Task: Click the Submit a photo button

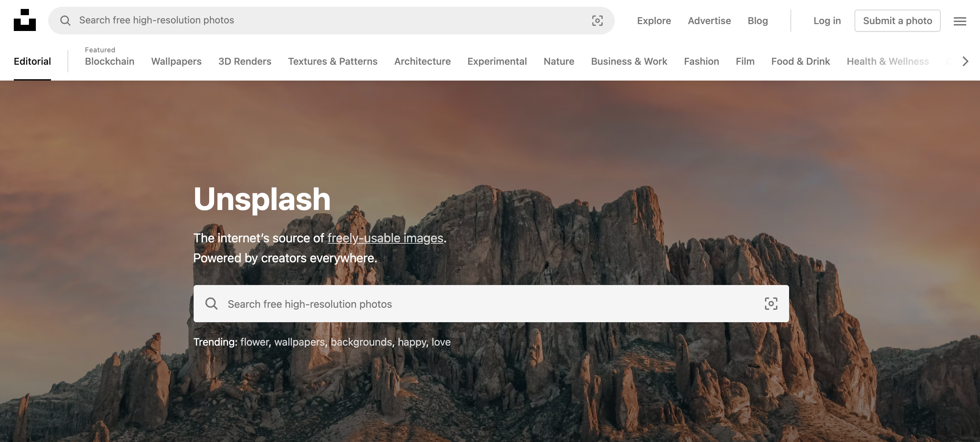Action: coord(897,21)
